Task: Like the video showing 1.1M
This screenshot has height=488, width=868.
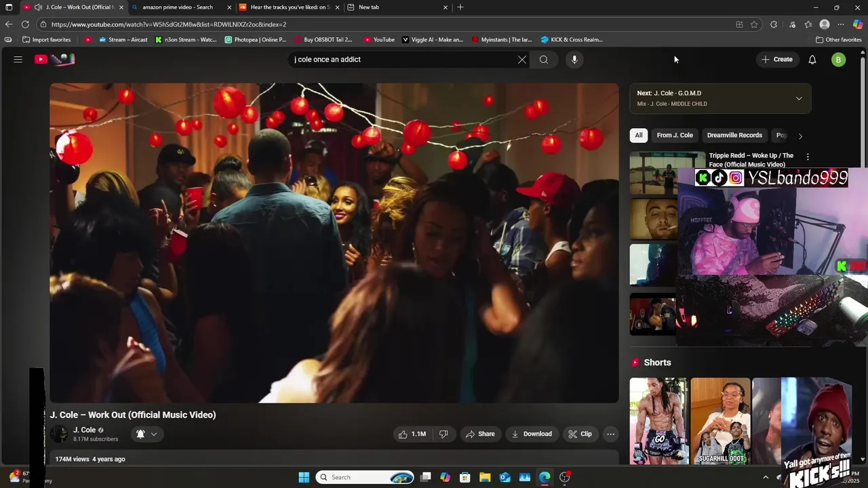Action: click(x=412, y=434)
